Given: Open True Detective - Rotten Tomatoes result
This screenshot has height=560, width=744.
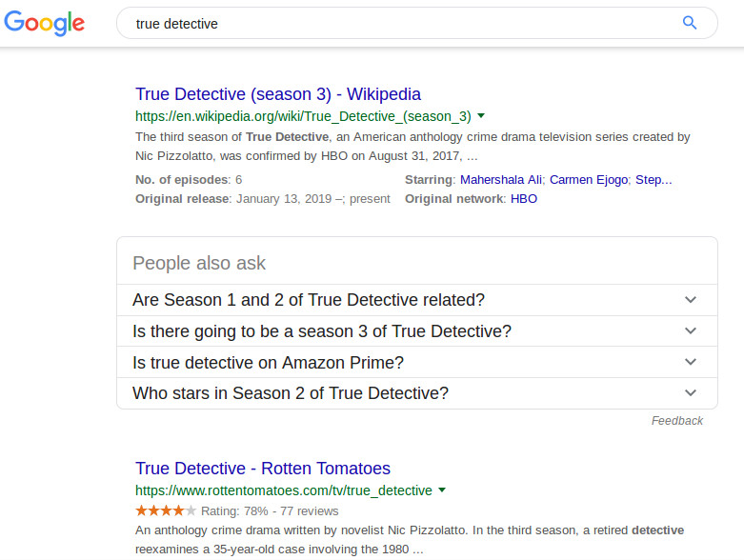Looking at the screenshot, I should coord(262,468).
